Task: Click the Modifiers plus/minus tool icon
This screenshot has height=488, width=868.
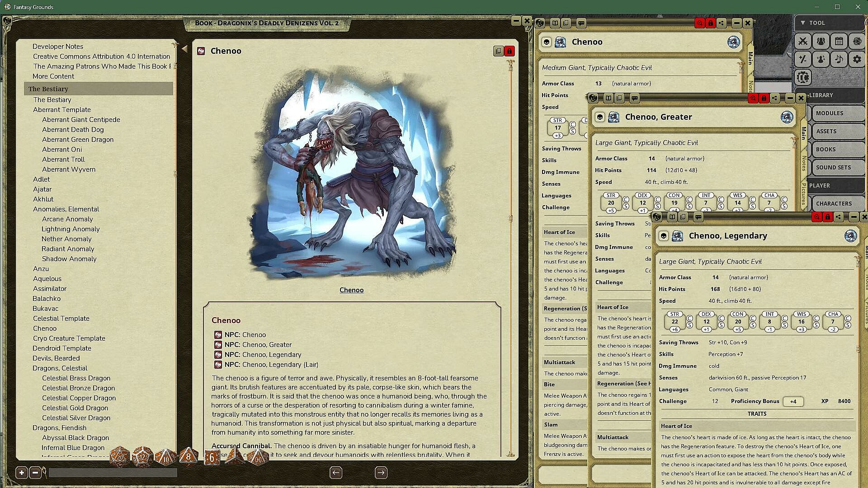Action: [803, 59]
